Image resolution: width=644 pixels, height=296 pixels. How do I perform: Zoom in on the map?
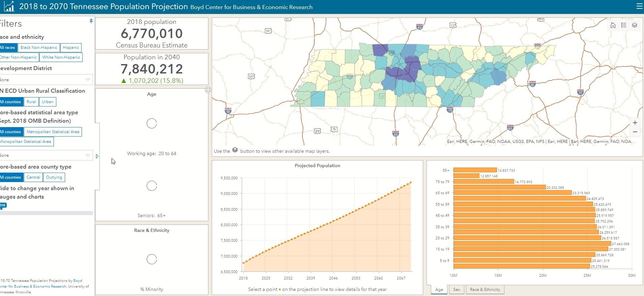click(x=635, y=123)
